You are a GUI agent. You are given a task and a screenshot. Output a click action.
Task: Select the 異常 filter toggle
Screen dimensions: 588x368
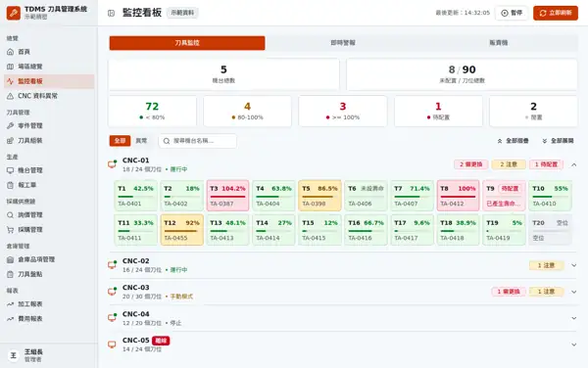[x=141, y=141]
